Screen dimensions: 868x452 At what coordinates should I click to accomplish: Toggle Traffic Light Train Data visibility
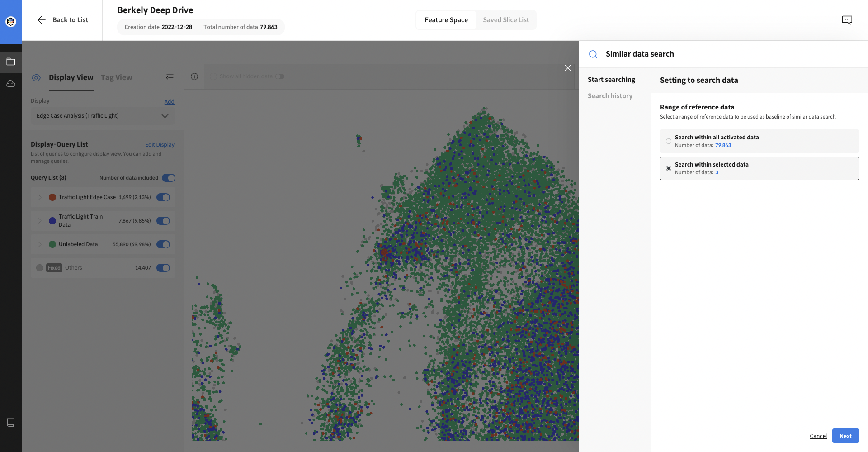pos(163,221)
